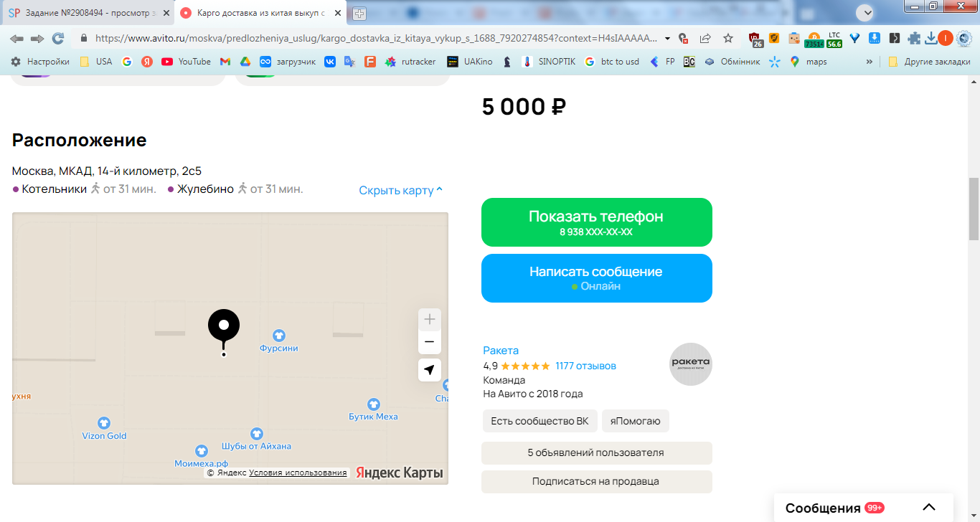
Task: Click the orange shield extension icon
Action: point(774,39)
